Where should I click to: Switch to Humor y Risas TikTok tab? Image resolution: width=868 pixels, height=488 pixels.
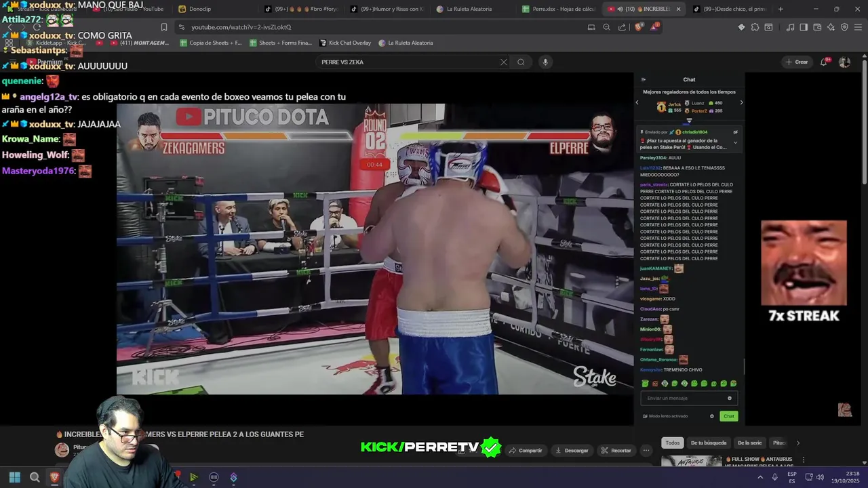click(388, 9)
